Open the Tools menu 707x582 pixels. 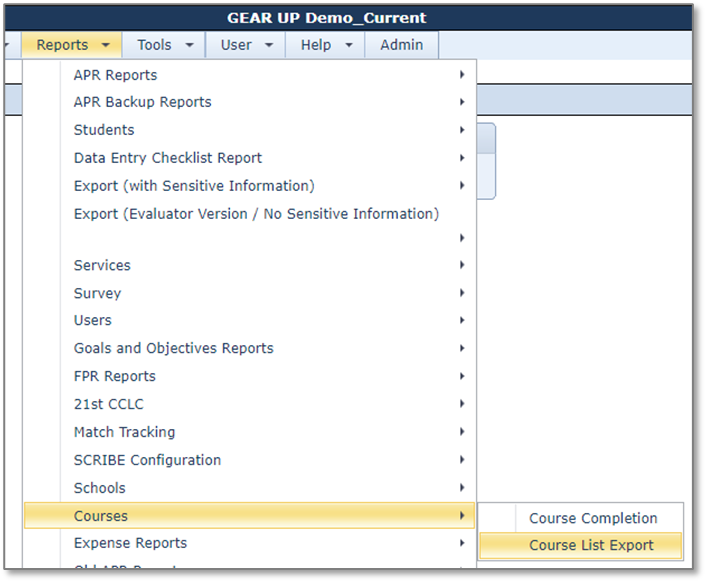point(164,45)
